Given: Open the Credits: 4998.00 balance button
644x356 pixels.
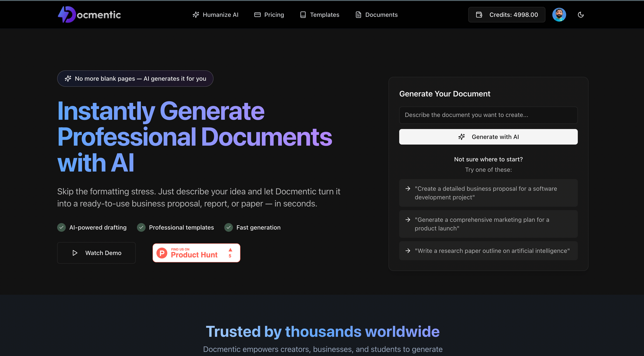Looking at the screenshot, I should 506,15.
